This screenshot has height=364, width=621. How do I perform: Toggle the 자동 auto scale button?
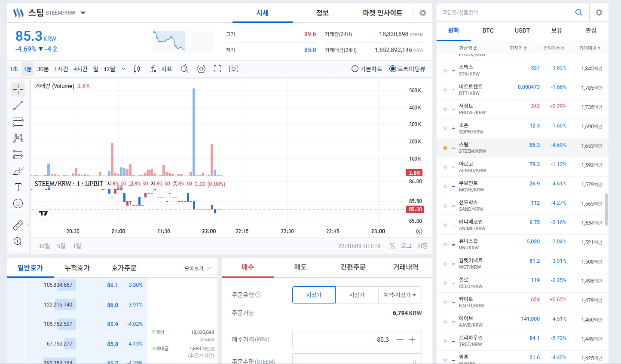pyautogui.click(x=422, y=246)
